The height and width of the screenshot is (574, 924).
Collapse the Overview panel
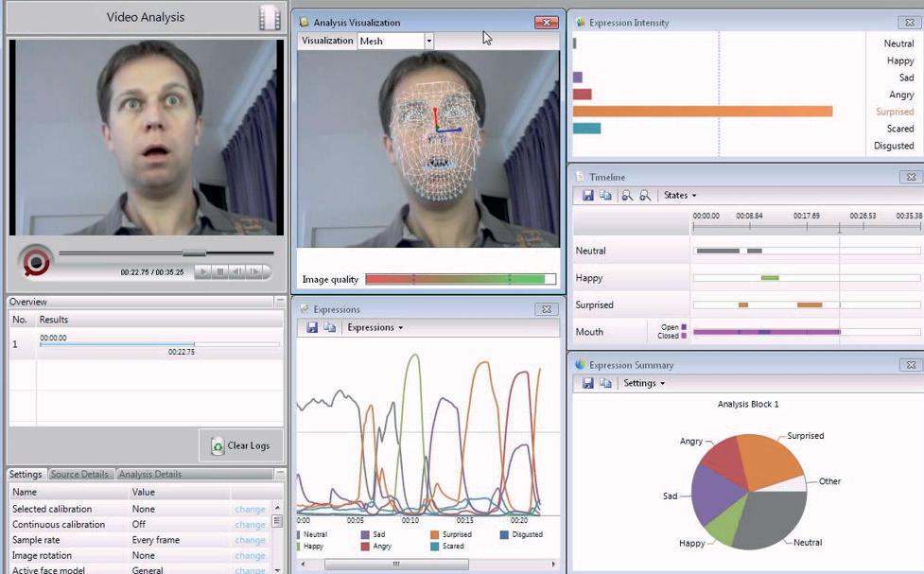tap(279, 301)
